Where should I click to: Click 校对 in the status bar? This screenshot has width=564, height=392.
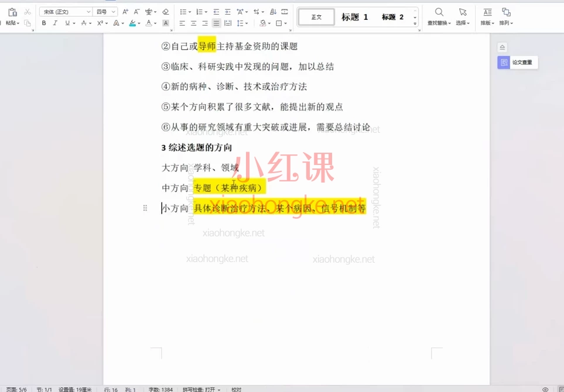237,390
